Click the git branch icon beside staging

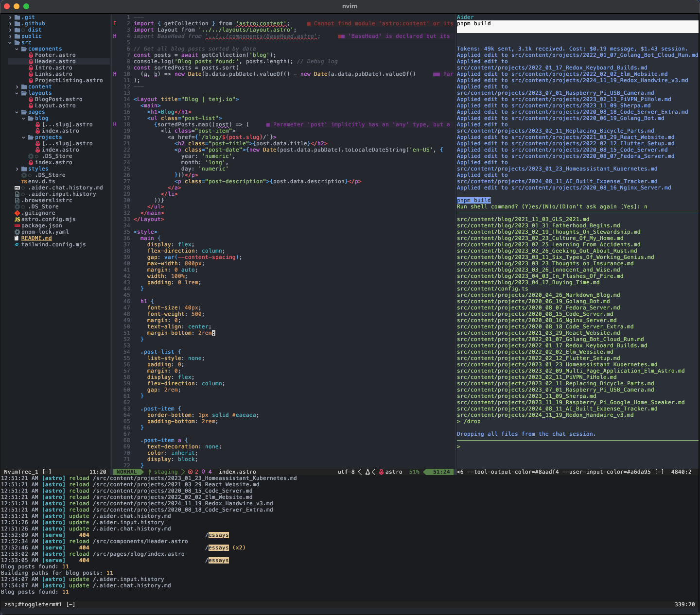coord(150,471)
